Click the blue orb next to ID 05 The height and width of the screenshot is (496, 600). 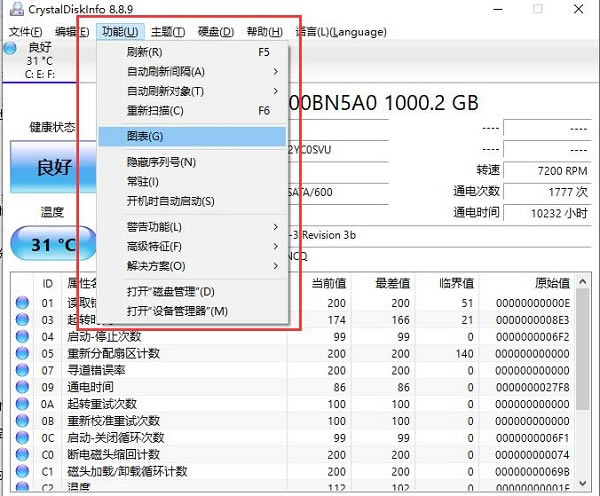tap(22, 353)
